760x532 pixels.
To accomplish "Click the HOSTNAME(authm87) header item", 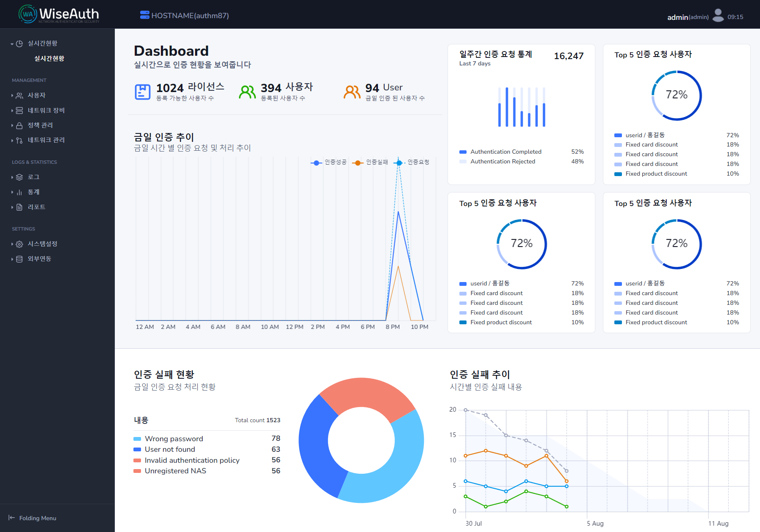I will [x=185, y=15].
